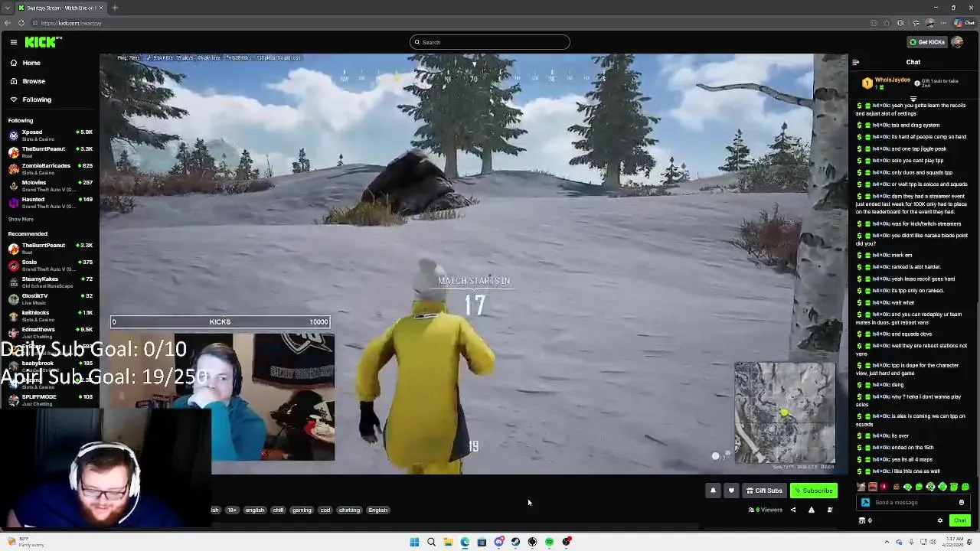This screenshot has width=980, height=551.
Task: Click Gift Subs button
Action: coord(765,491)
